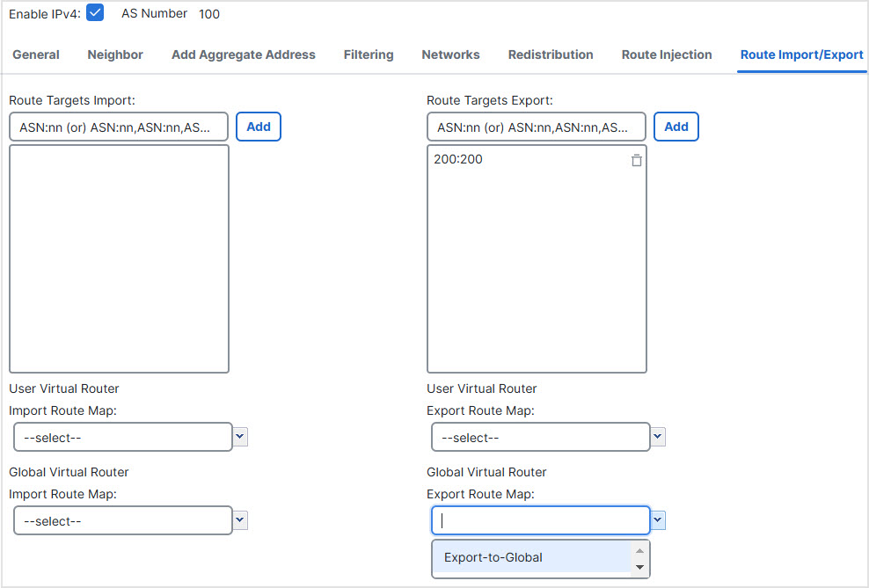Focus the Route Targets Export input field
The width and height of the screenshot is (869, 588).
click(x=537, y=127)
